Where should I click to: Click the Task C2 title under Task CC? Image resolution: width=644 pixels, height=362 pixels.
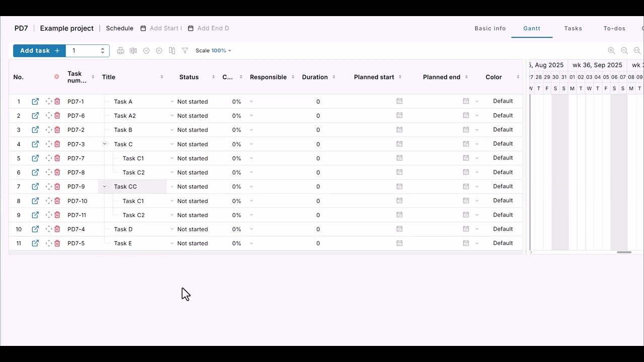pyautogui.click(x=133, y=215)
